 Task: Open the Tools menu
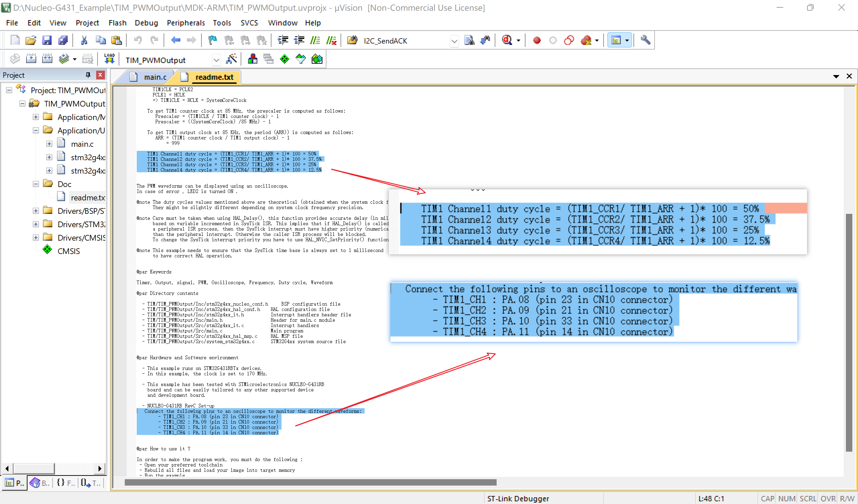(222, 23)
